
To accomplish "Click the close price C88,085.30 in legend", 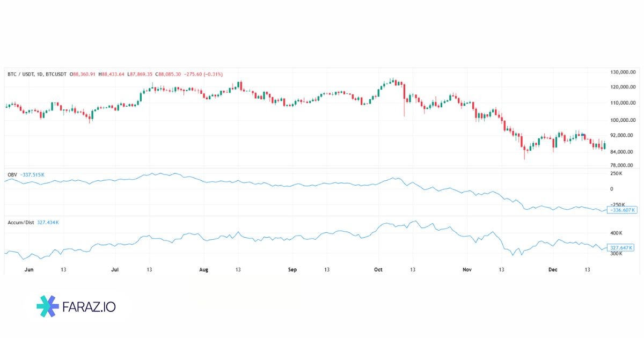I will 167,74.
